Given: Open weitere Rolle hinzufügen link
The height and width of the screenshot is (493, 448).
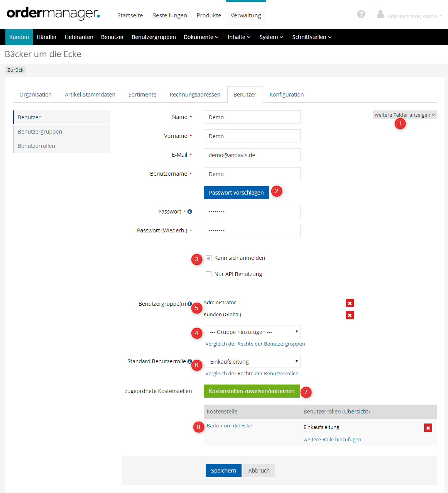Looking at the screenshot, I should click(332, 440).
